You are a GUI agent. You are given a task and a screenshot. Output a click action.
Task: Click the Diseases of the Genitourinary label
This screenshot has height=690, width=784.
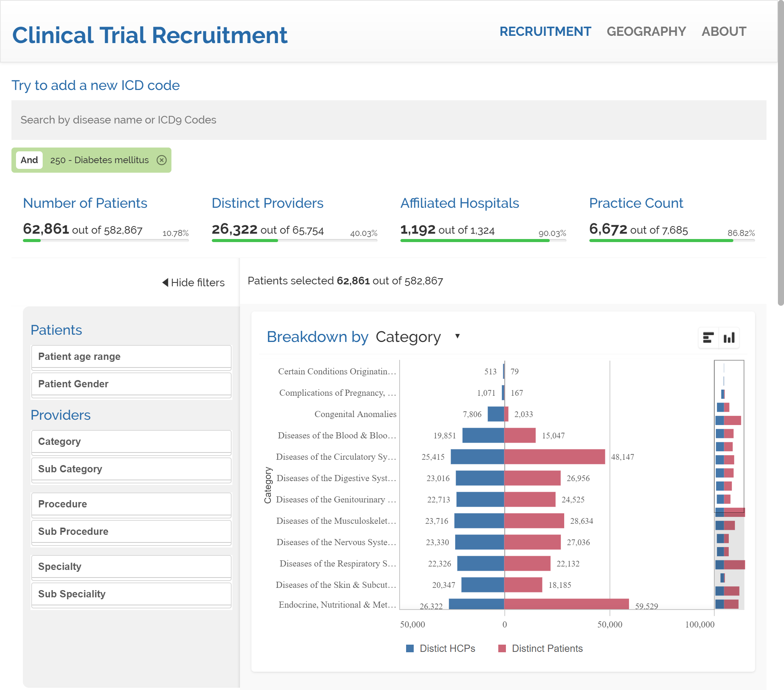(x=336, y=499)
